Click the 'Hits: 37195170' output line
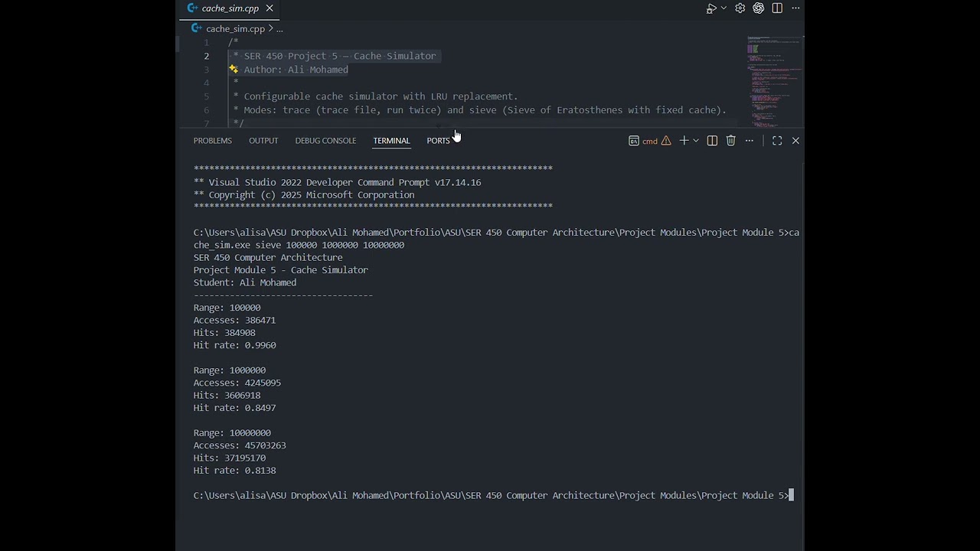 coord(230,458)
